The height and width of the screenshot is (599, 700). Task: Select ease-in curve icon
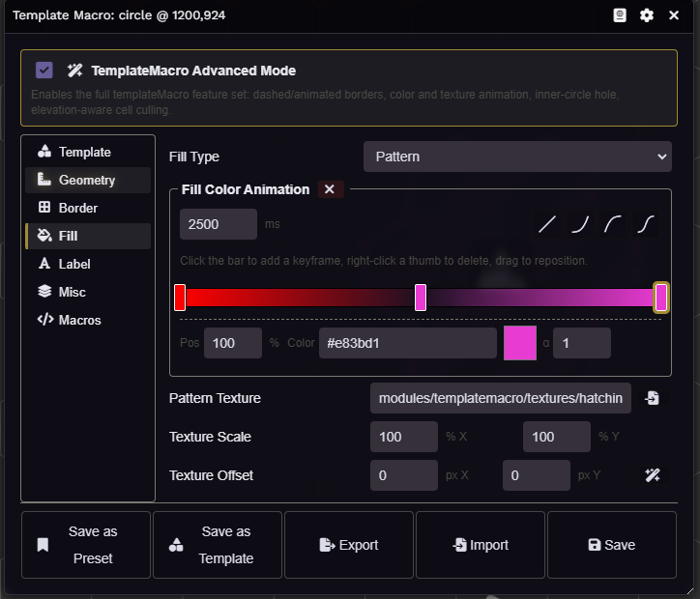580,224
